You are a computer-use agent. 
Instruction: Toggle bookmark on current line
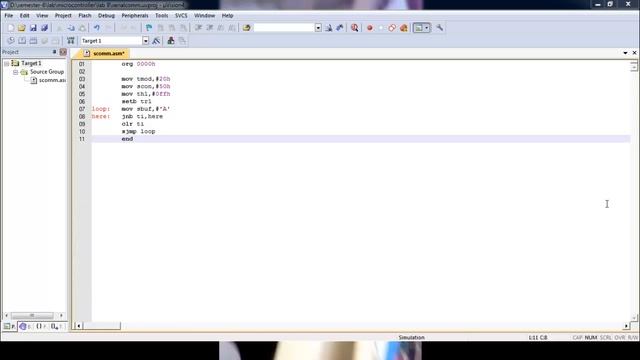tap(149, 28)
